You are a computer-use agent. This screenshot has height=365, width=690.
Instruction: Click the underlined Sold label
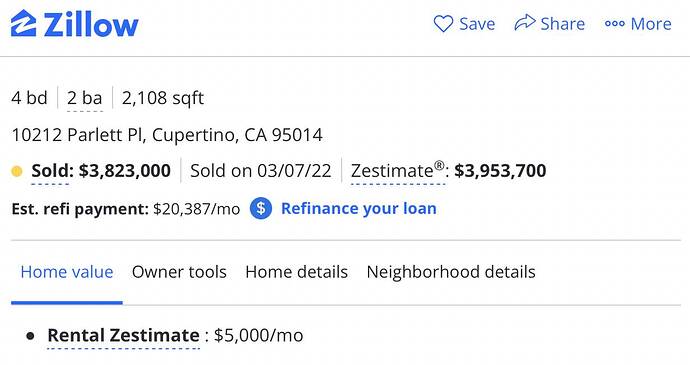coord(50,171)
